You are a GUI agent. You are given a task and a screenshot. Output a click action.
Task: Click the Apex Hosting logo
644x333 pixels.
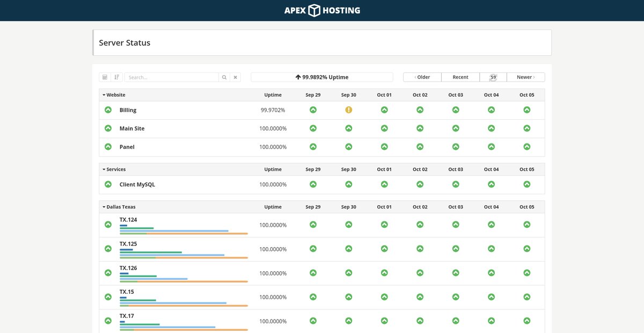(322, 10)
